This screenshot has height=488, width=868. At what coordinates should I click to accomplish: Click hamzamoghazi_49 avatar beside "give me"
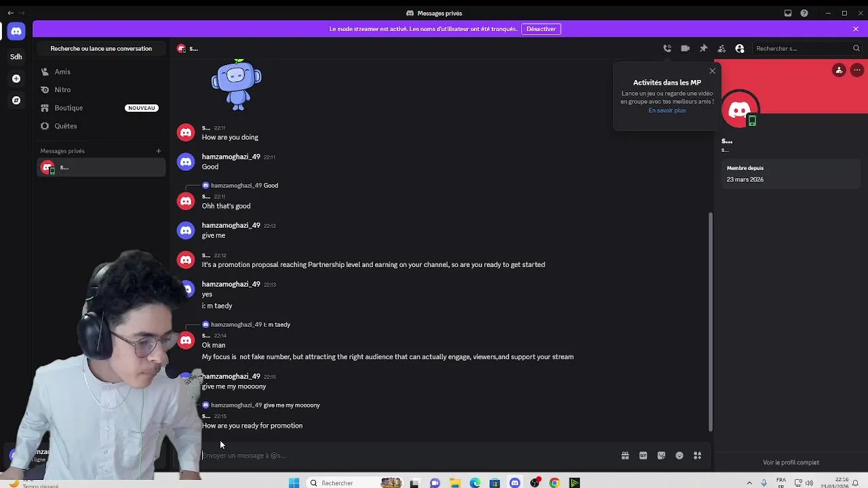coord(186,230)
